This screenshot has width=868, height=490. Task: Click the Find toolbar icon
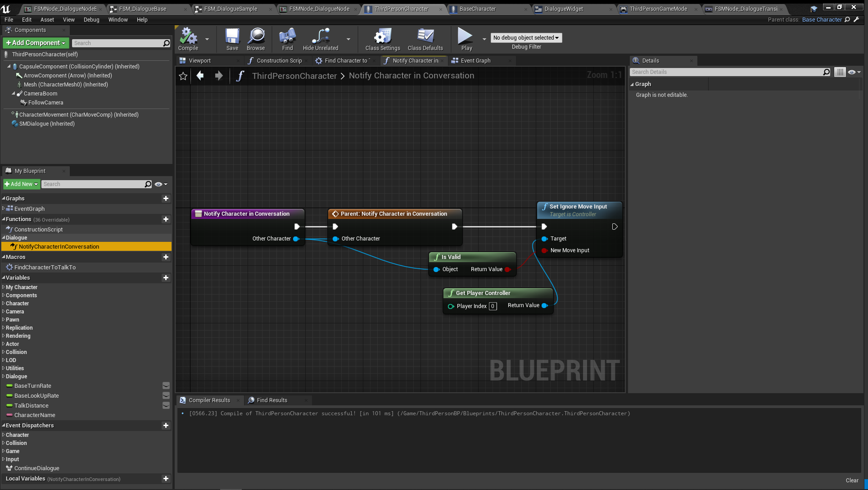(x=287, y=36)
